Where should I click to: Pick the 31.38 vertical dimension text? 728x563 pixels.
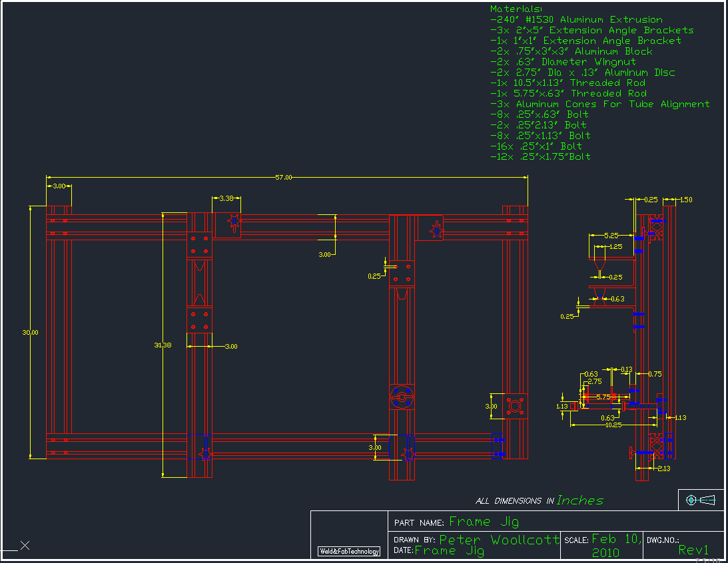pos(162,345)
